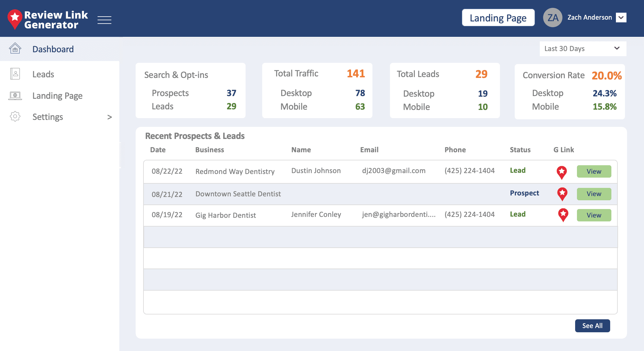
Task: Expand the Settings submenu arrow
Action: click(x=109, y=117)
